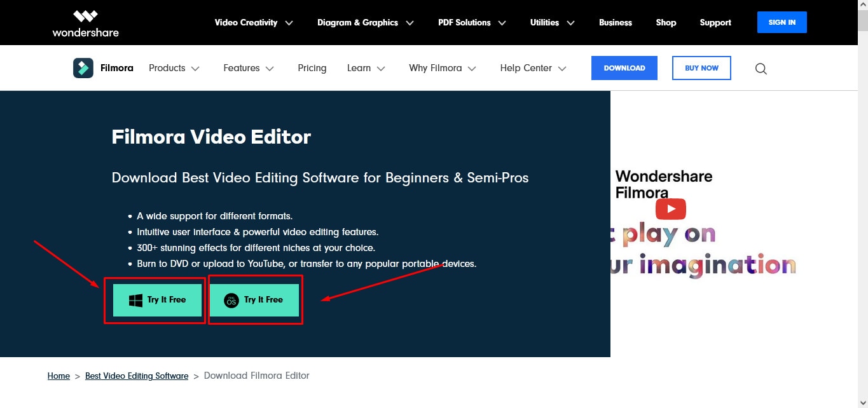Click the BUY NOW button
The width and height of the screenshot is (868, 408).
(701, 68)
